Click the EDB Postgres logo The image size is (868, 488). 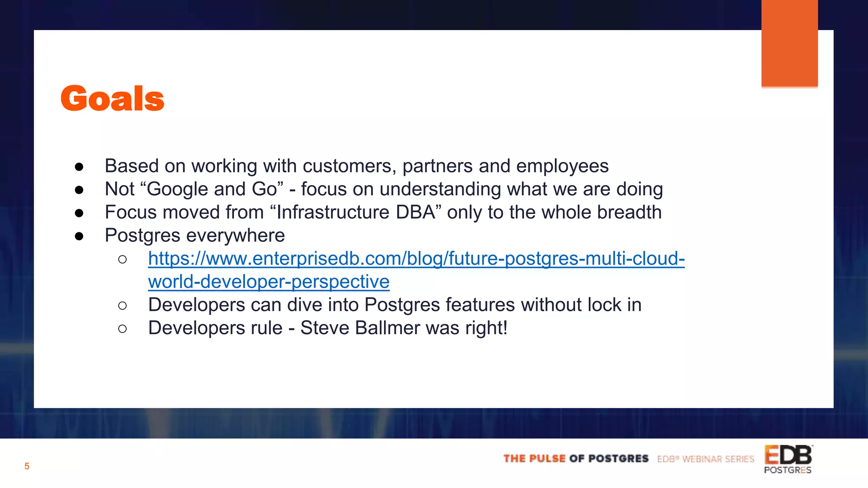[x=788, y=459]
